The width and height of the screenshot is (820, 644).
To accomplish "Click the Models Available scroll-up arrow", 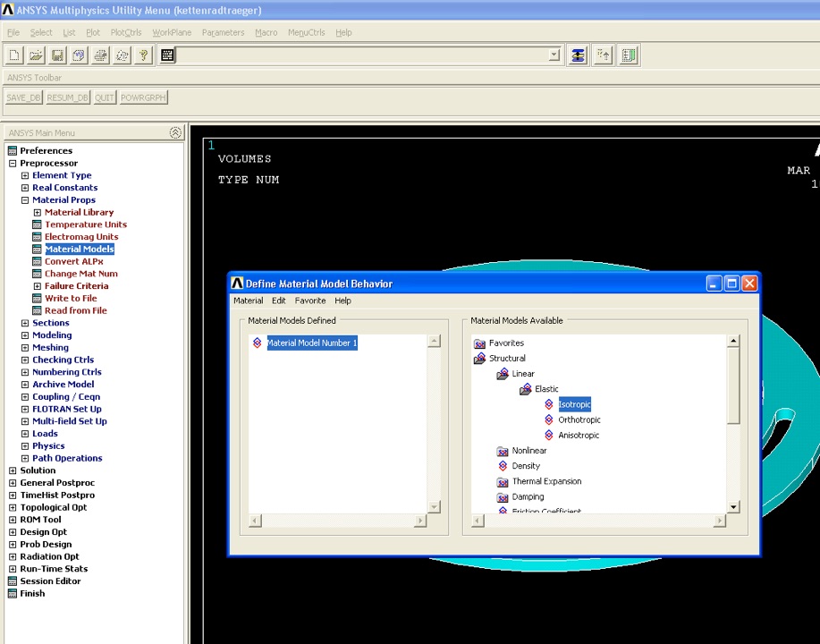I will (733, 341).
